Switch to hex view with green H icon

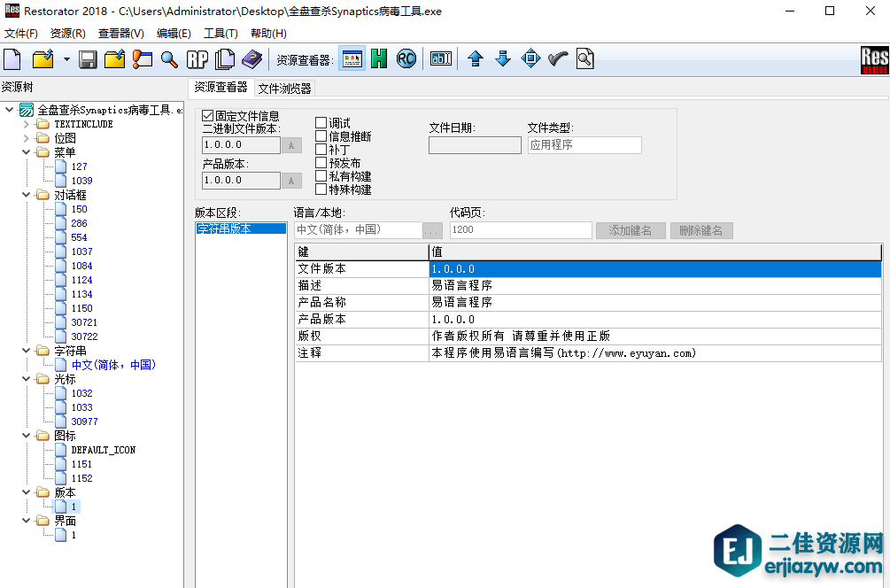tap(379, 58)
